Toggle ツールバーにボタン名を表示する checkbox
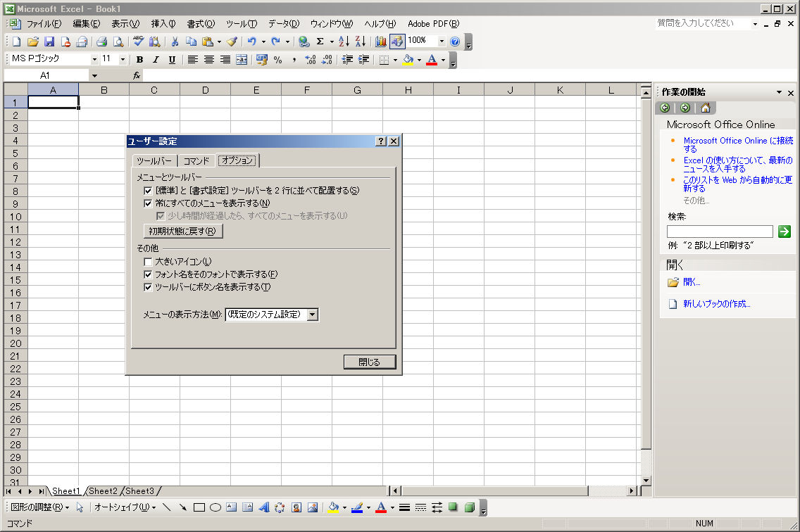Screen dimensions: 800x532 [x=148, y=287]
